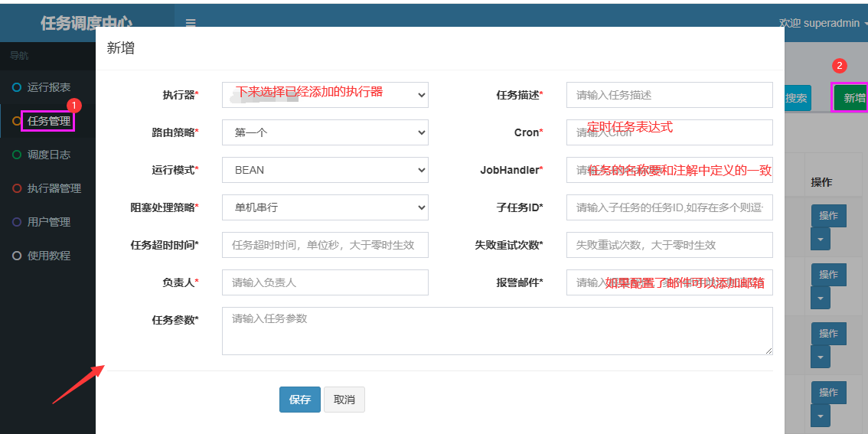Click the 任务调度中心 logo title

[87, 23]
